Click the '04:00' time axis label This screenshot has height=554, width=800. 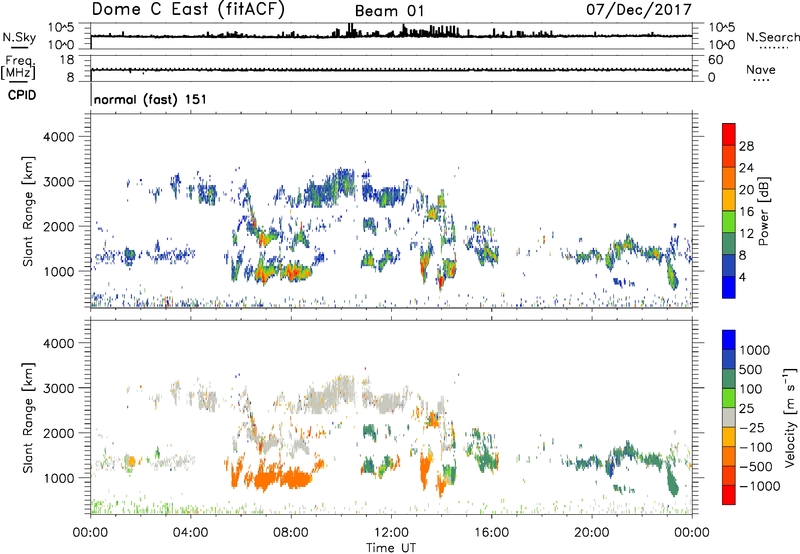pos(190,532)
